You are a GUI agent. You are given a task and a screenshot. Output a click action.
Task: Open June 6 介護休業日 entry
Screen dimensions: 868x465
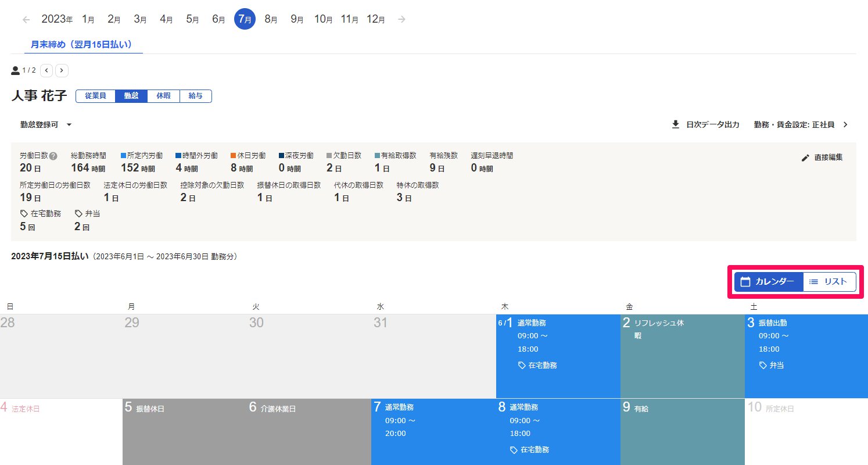tap(309, 432)
